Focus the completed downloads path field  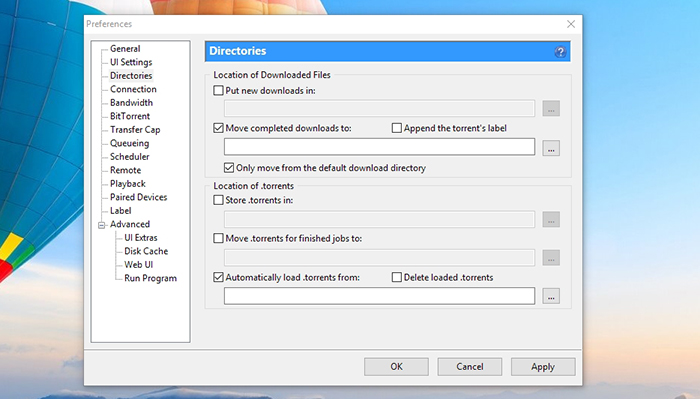tap(379, 147)
